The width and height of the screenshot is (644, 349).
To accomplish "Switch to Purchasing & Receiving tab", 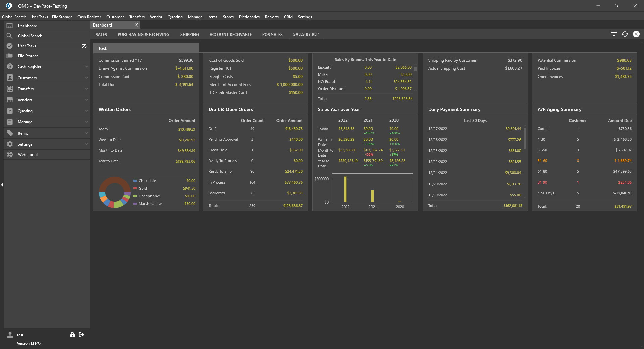I will tap(143, 34).
